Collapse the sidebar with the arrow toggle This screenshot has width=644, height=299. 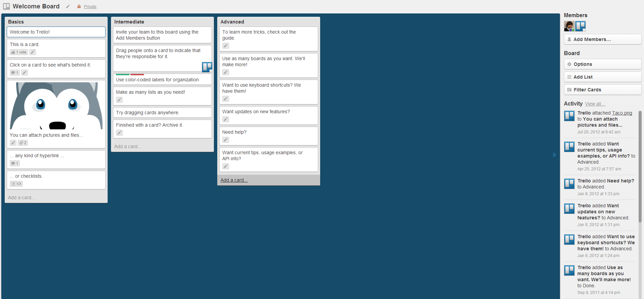click(555, 155)
